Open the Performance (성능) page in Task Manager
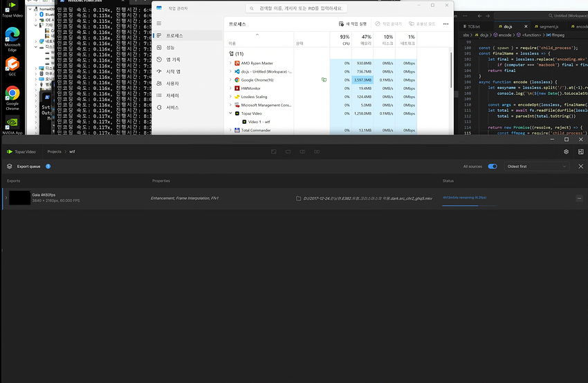This screenshot has width=588, height=383. click(x=170, y=47)
